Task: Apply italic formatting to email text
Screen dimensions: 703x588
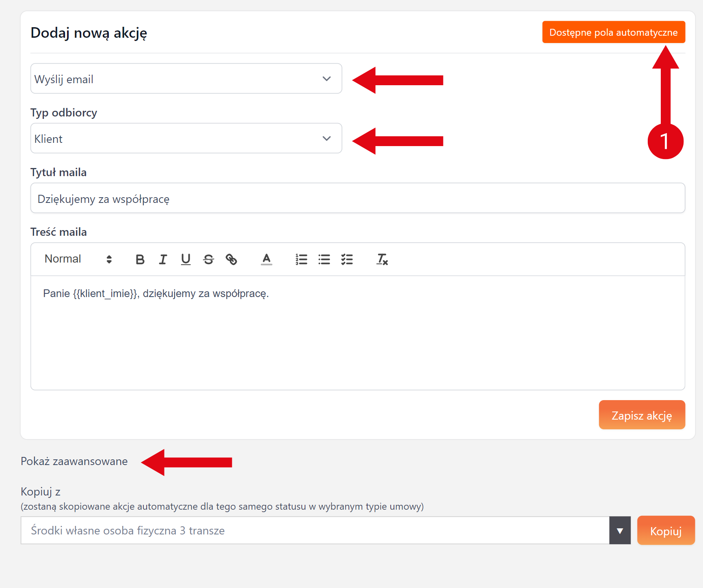Action: coord(163,259)
